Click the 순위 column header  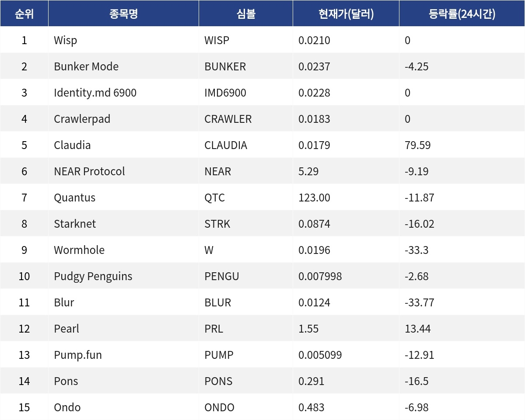click(24, 14)
